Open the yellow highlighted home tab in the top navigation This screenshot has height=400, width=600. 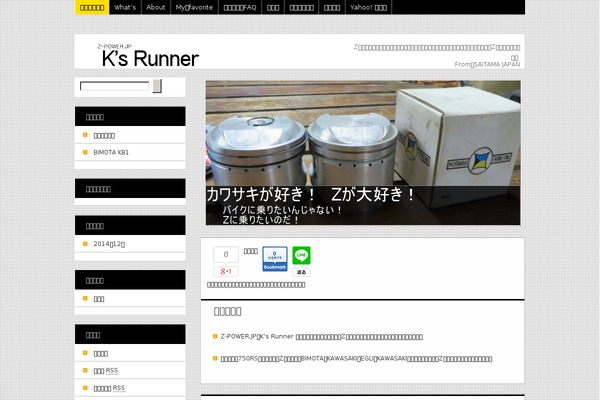tap(92, 7)
